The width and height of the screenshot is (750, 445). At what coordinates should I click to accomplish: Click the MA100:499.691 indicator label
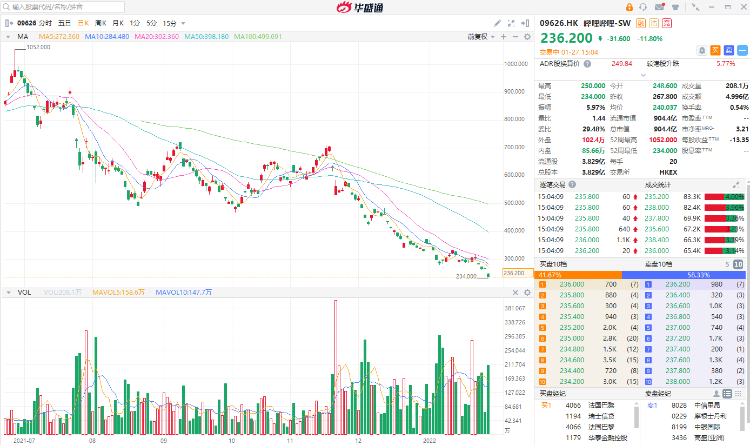258,36
